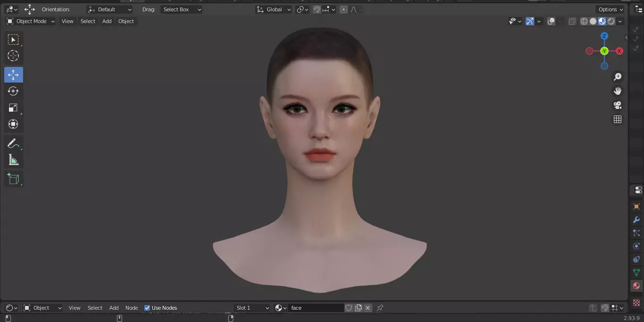
Task: Expand the Options dropdown
Action: 611,9
